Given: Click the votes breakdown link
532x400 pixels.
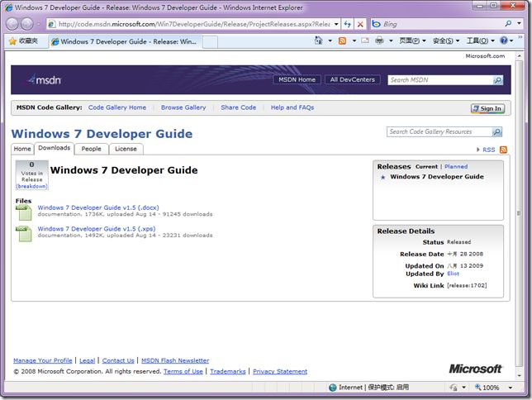Looking at the screenshot, I should click(x=32, y=187).
